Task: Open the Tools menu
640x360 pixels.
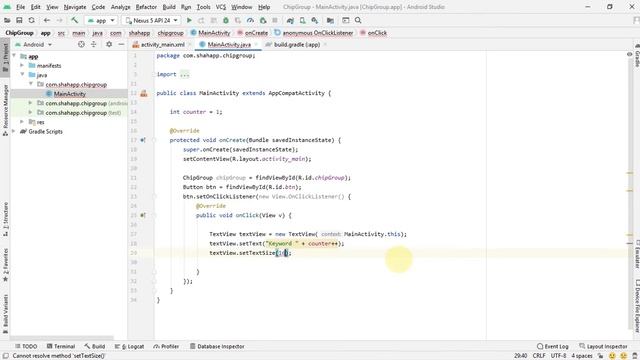Action: click(x=203, y=7)
